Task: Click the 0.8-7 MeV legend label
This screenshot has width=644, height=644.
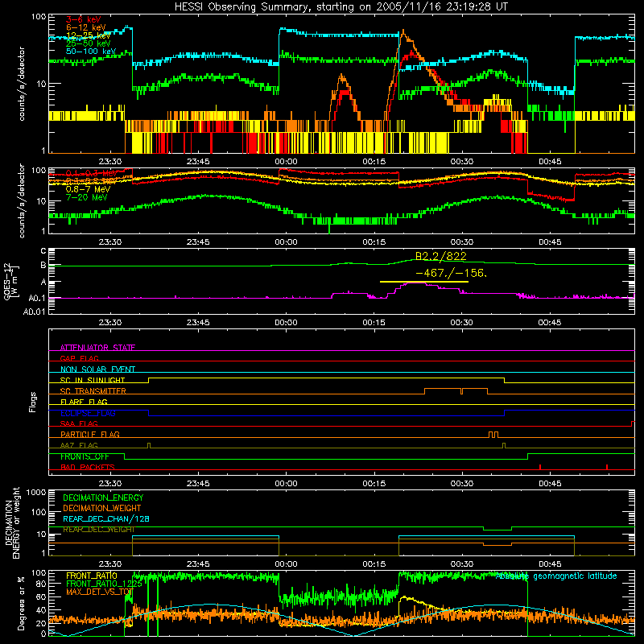Action: [88, 189]
